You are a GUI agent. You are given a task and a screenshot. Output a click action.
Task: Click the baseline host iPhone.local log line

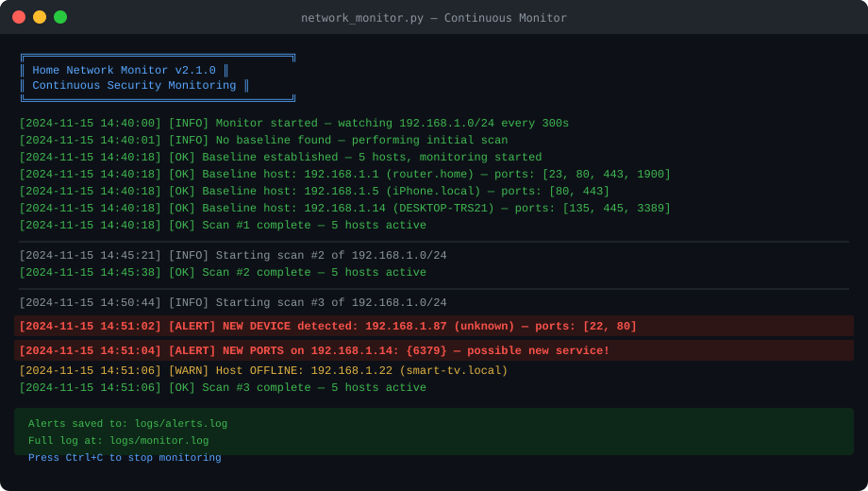click(314, 191)
